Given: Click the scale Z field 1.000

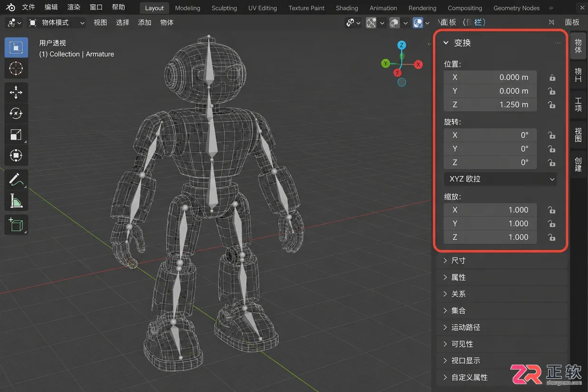Looking at the screenshot, I should click(x=490, y=237).
